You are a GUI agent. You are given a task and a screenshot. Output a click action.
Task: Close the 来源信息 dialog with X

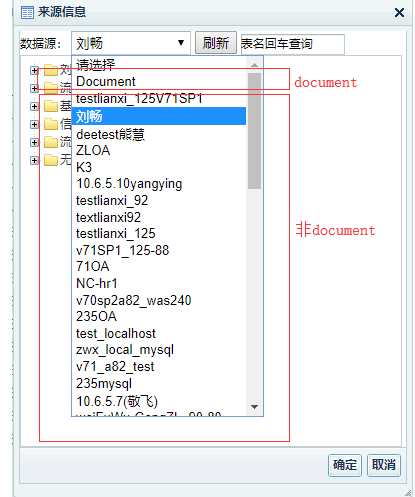pyautogui.click(x=399, y=13)
